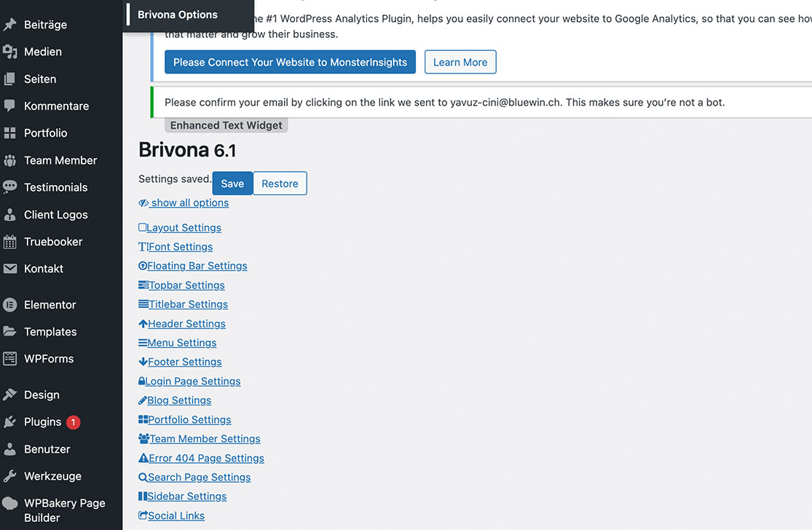Click the Testimonials chat icon

pyautogui.click(x=10, y=187)
